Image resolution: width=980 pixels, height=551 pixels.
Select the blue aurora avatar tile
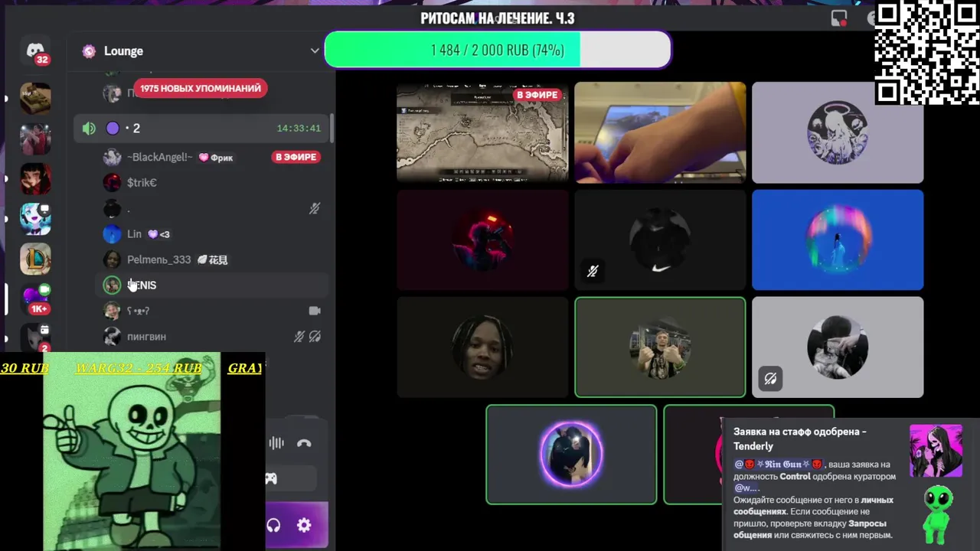(x=838, y=240)
